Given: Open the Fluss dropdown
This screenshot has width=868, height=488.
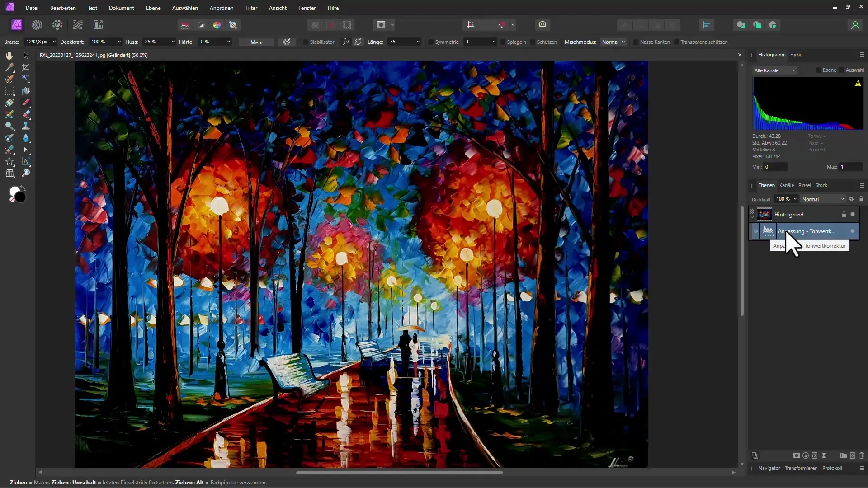Looking at the screenshot, I should (173, 42).
